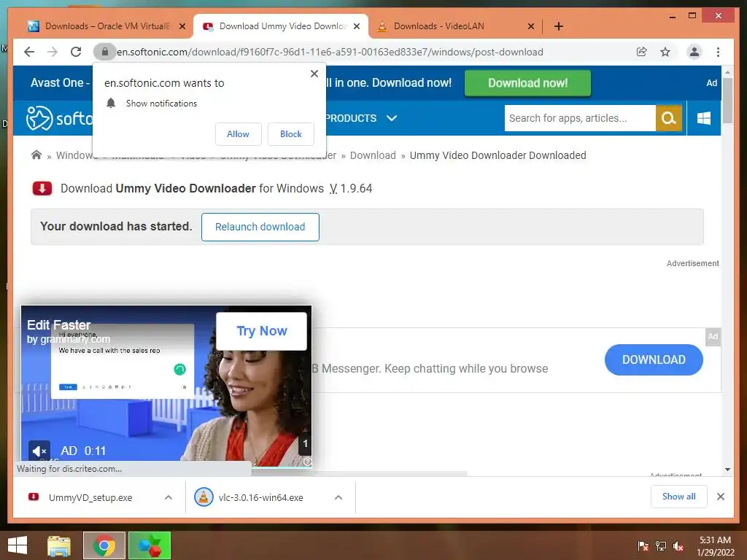747x560 pixels.
Task: Open the vlc-3.0.16-win64.exe download item
Action: (x=260, y=497)
